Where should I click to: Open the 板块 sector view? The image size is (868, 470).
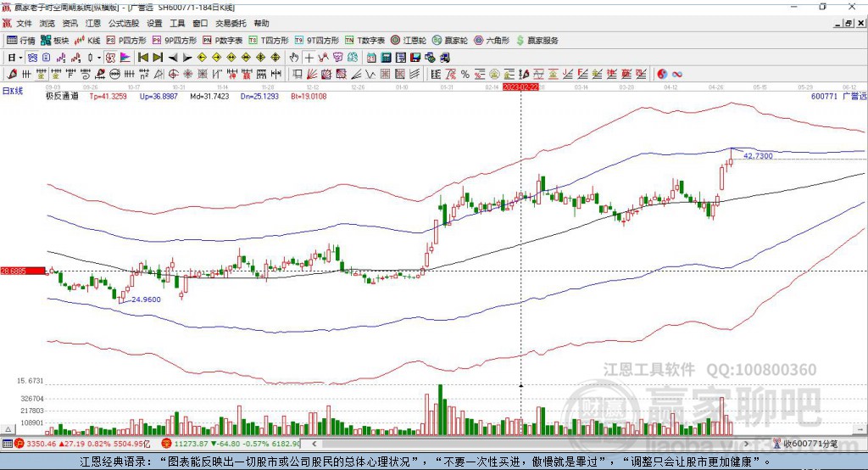54,41
